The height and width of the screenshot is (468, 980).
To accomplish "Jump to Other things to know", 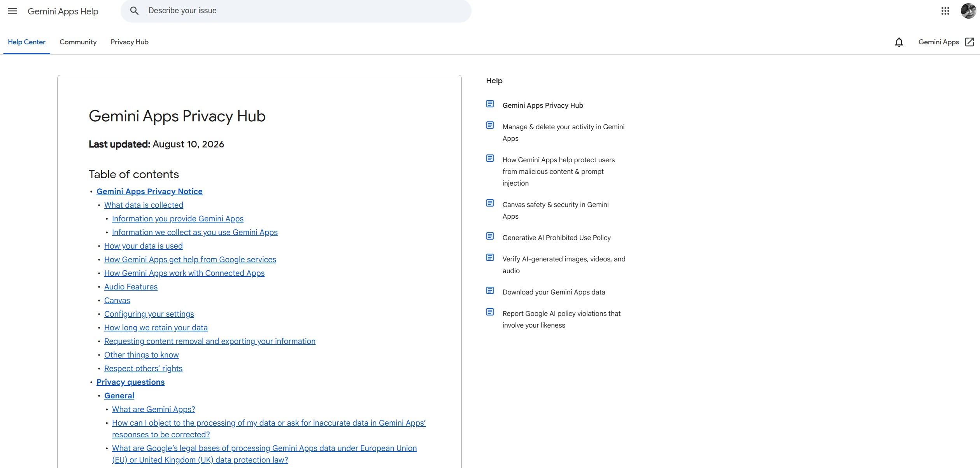I will click(x=142, y=355).
